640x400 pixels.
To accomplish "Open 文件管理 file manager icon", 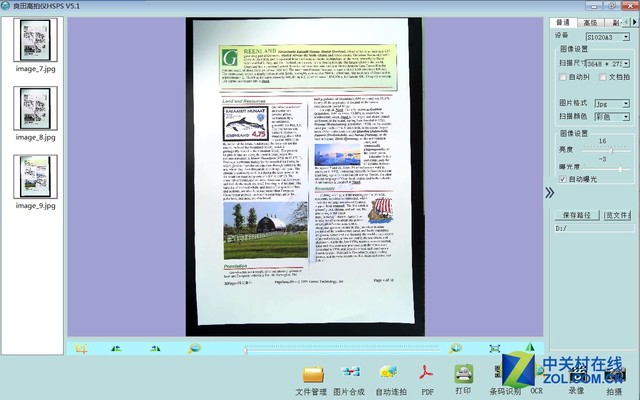I will click(312, 374).
